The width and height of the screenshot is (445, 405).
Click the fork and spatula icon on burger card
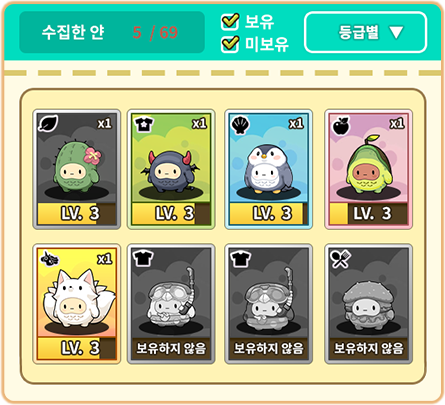(341, 259)
